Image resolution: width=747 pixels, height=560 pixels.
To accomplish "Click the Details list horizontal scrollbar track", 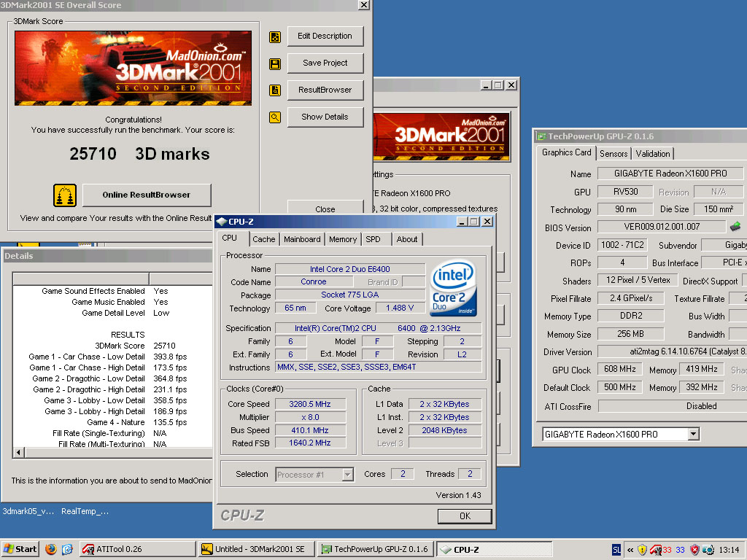I will (118, 452).
